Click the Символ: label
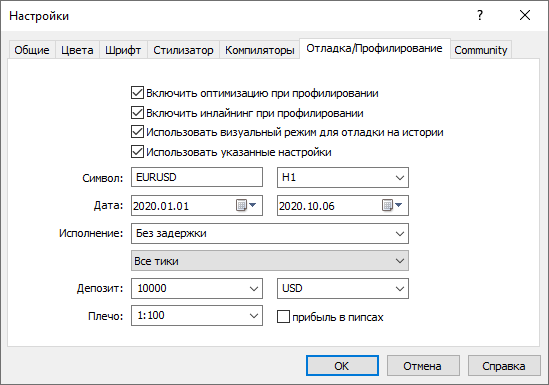The height and width of the screenshot is (385, 549). (x=103, y=178)
